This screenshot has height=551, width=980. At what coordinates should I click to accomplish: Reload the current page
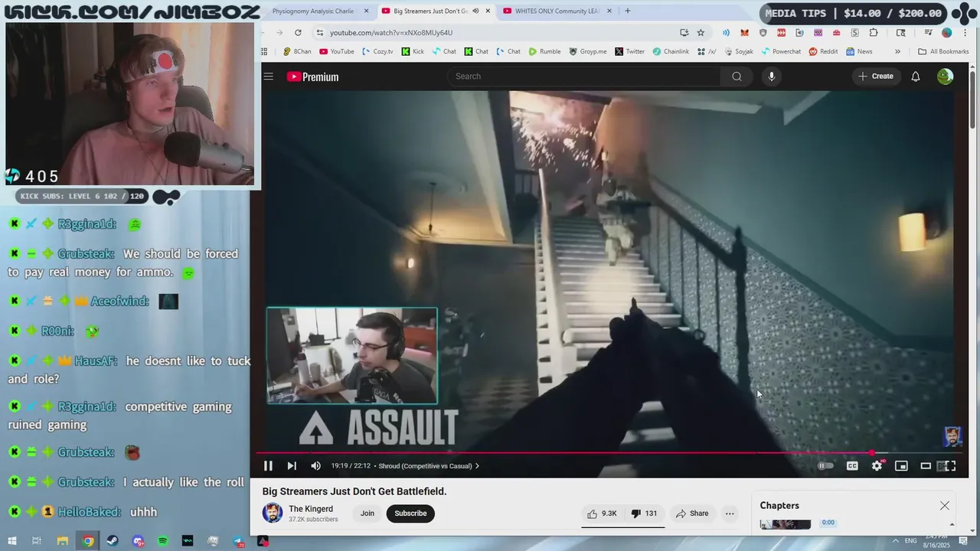pyautogui.click(x=298, y=32)
